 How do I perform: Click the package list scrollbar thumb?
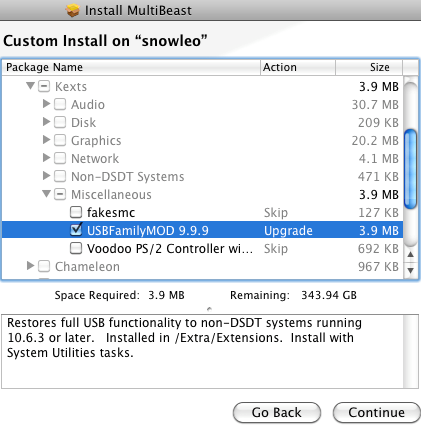click(410, 169)
